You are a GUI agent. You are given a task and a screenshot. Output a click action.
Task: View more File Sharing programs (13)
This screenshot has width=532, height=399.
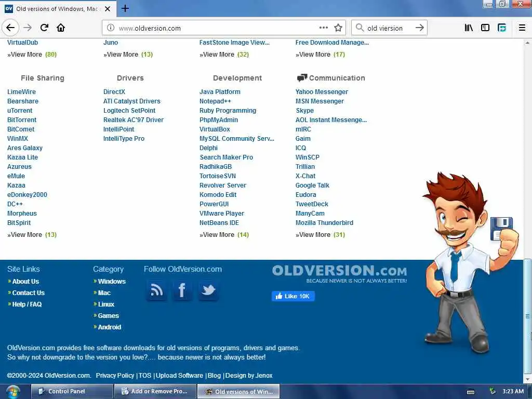click(32, 235)
